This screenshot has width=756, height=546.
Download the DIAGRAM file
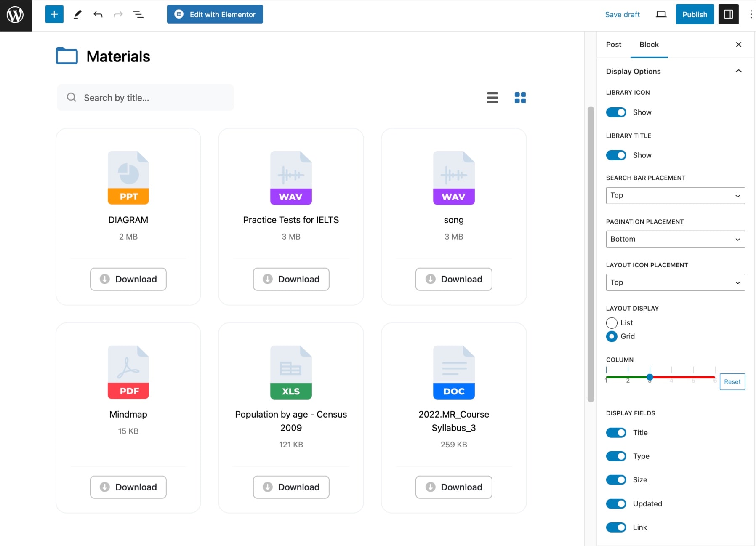(x=128, y=279)
